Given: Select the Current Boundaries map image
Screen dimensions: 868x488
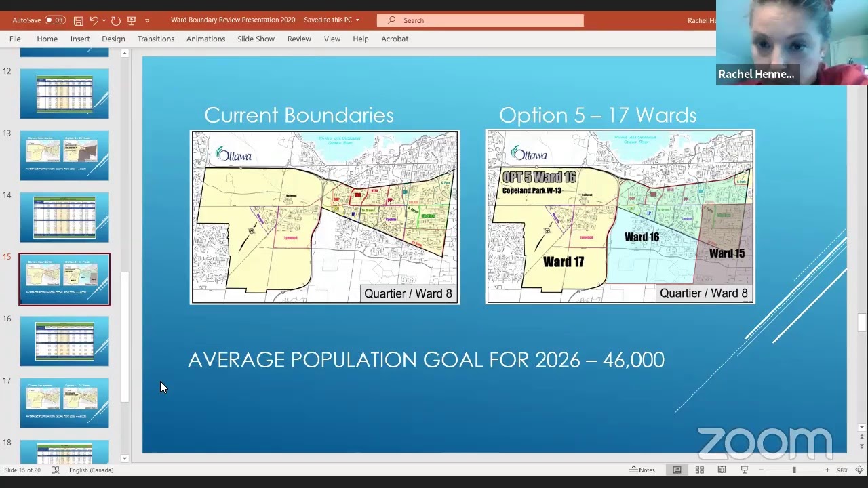Looking at the screenshot, I should (x=325, y=217).
